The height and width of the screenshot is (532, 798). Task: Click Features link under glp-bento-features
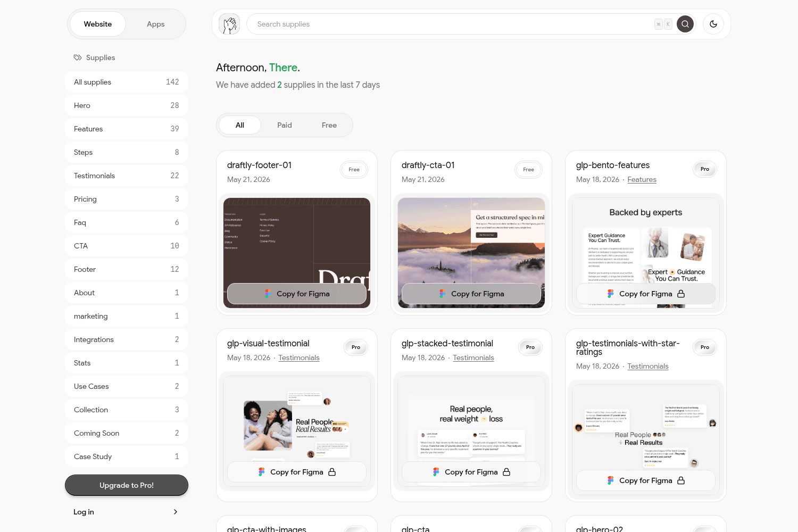click(642, 180)
